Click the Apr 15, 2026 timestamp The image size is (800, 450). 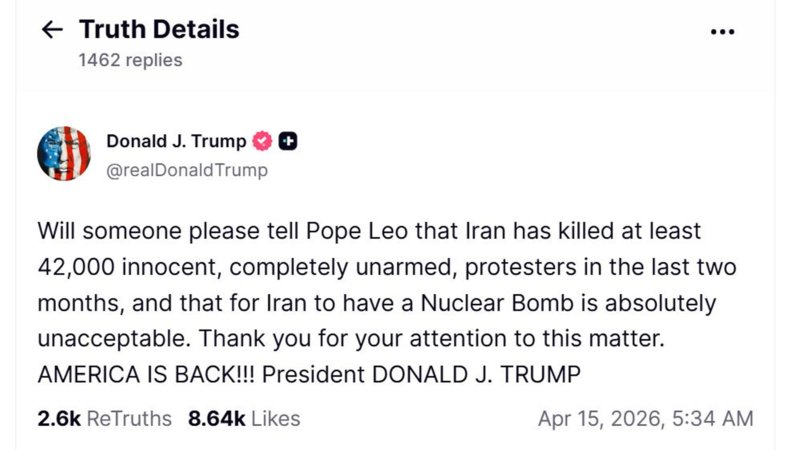[645, 417]
